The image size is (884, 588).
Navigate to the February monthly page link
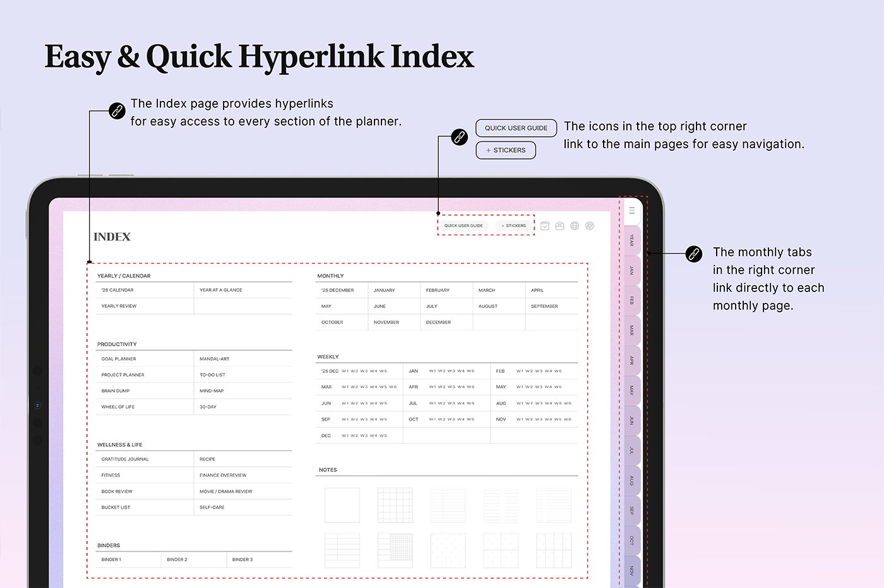point(438,290)
